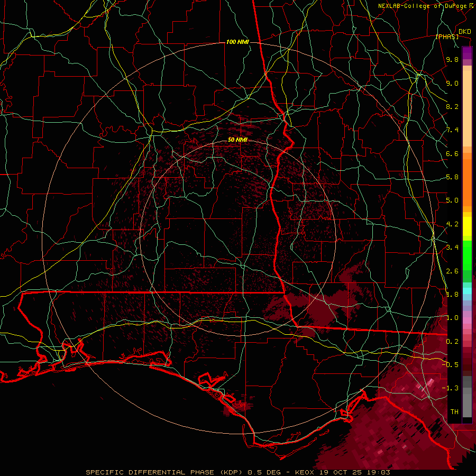Image resolution: width=476 pixels, height=476 pixels.
Task: Click the large peach segment of the color bar
Action: pyautogui.click(x=467, y=109)
